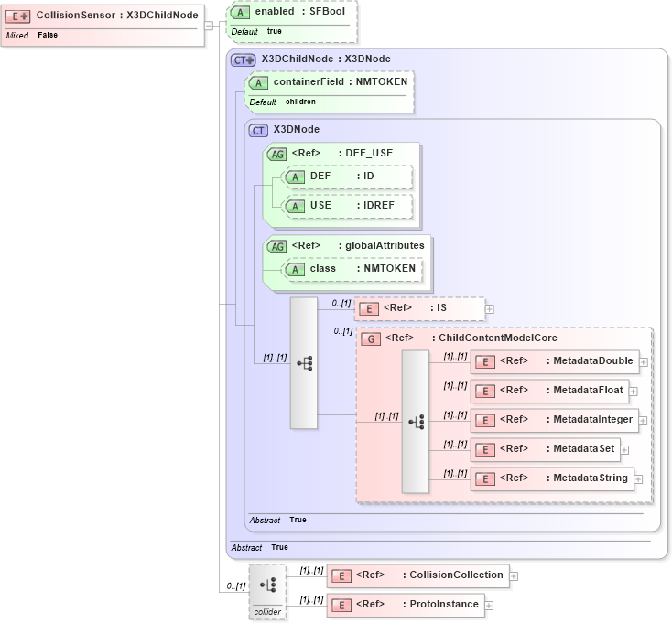The height and width of the screenshot is (623, 672).
Task: Click the E icon of ProtoInstance
Action: point(341,605)
